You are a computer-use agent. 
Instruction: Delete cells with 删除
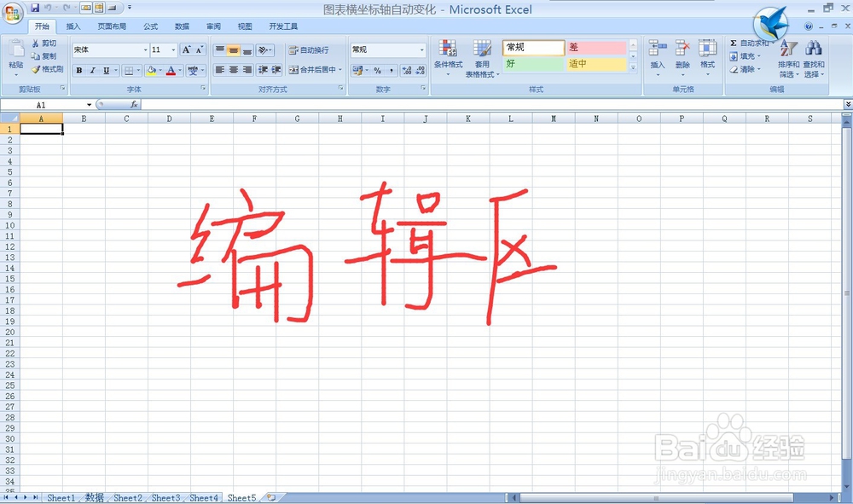pyautogui.click(x=682, y=57)
